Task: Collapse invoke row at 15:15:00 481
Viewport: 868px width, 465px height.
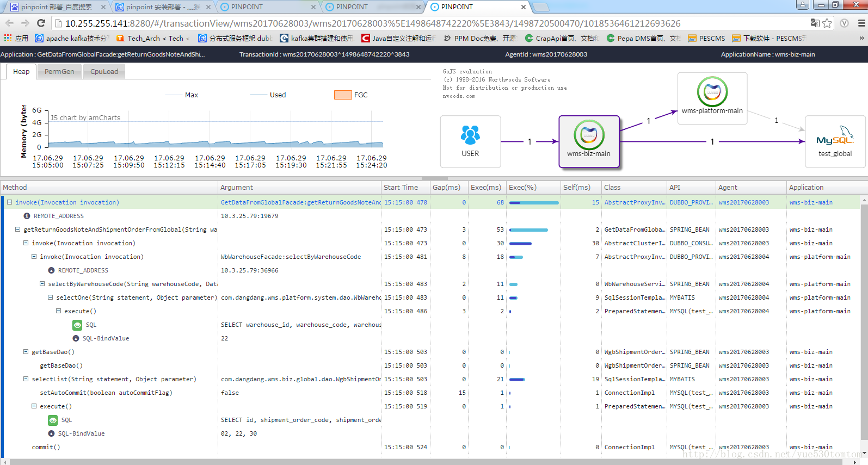Action: point(34,256)
